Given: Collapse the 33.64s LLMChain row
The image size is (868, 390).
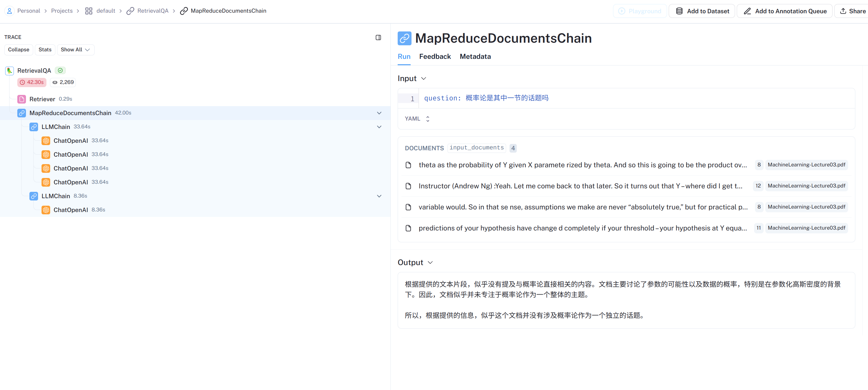Looking at the screenshot, I should 379,127.
